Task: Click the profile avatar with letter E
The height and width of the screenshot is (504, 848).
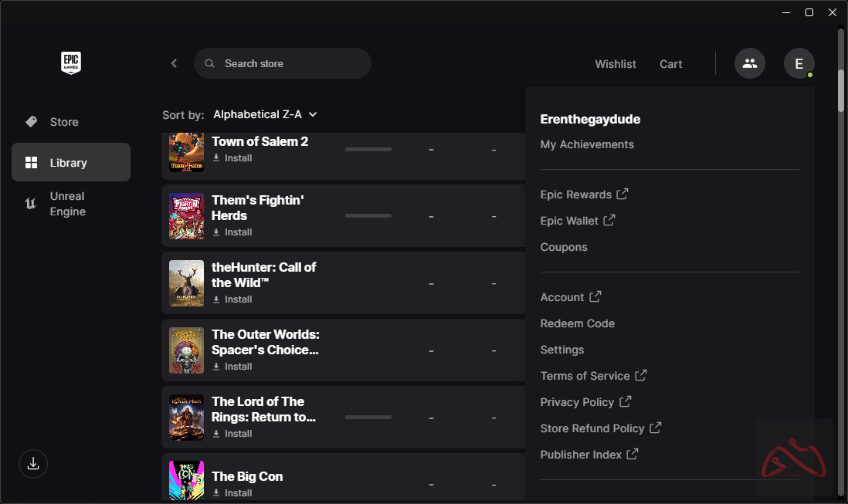Action: click(x=799, y=63)
